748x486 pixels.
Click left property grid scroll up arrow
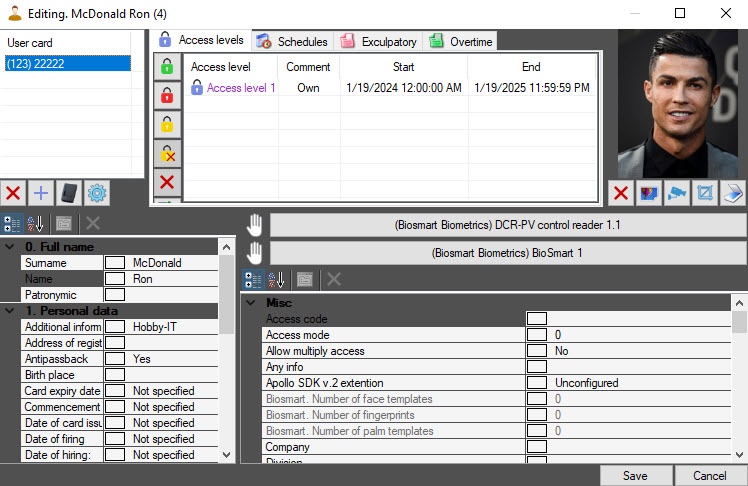227,247
